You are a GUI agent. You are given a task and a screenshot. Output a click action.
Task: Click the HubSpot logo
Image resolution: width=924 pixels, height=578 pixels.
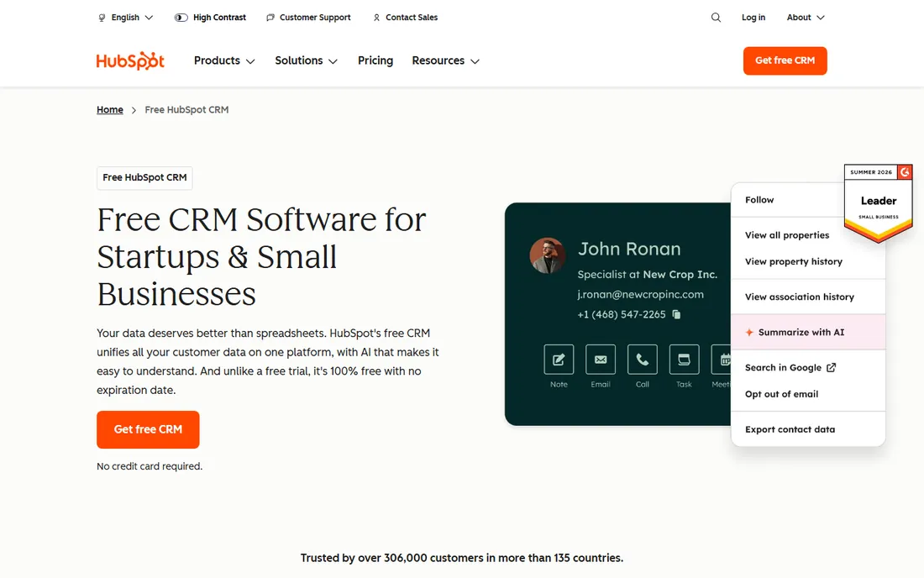point(130,60)
